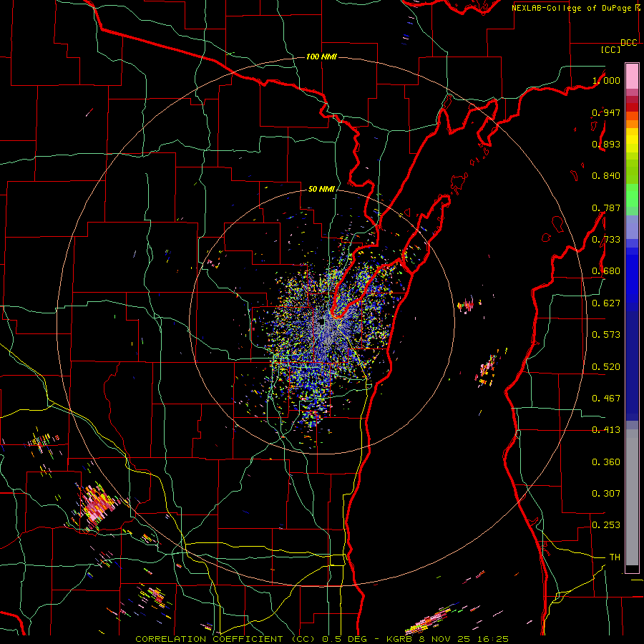
Task: Click the TH threshold label on the scale
Action: pos(615,557)
